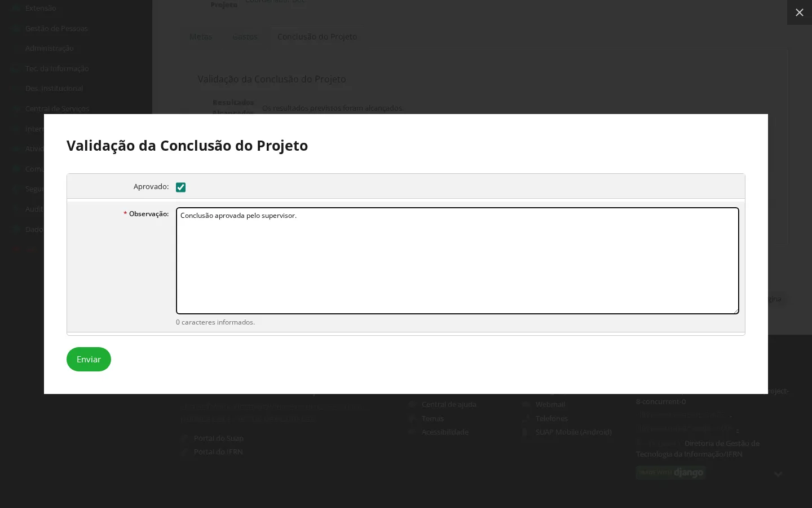Open the Metas tab in background page
Viewport: 812px width, 508px height.
201,37
